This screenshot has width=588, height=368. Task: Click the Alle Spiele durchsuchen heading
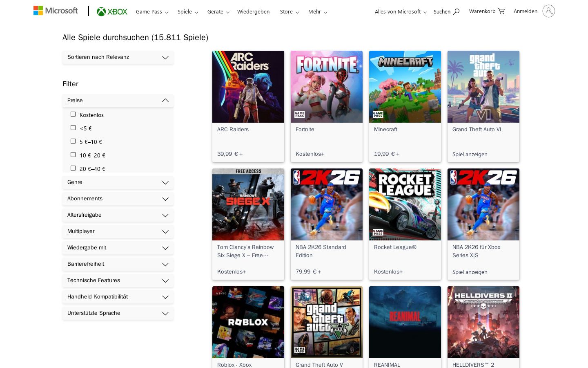pos(135,38)
